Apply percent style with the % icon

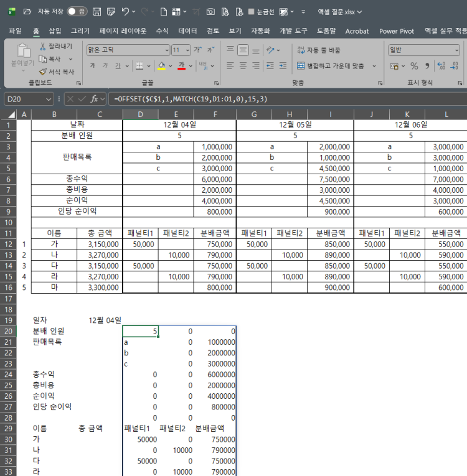coord(413,66)
